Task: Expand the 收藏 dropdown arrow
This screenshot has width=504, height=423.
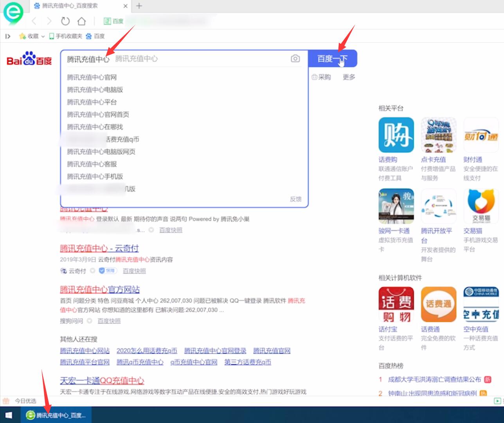Action: tap(43, 36)
